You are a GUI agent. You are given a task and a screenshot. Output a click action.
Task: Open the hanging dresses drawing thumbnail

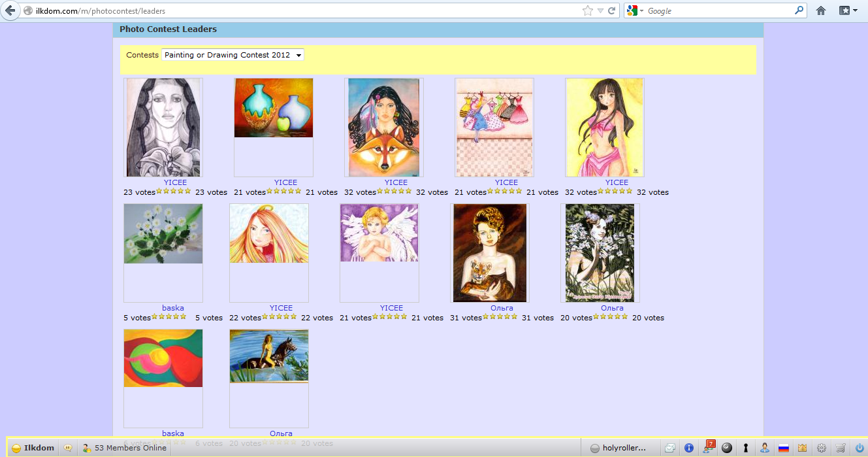pyautogui.click(x=494, y=127)
